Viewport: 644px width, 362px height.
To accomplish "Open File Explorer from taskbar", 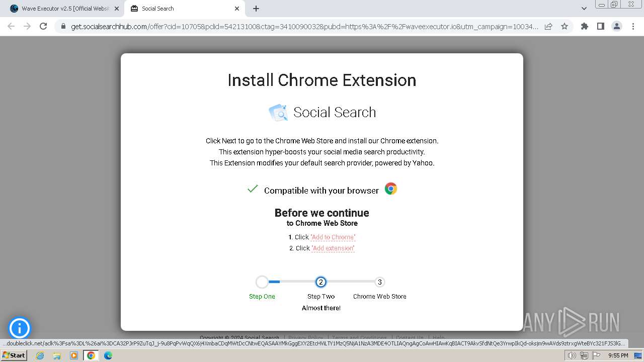I will click(57, 355).
